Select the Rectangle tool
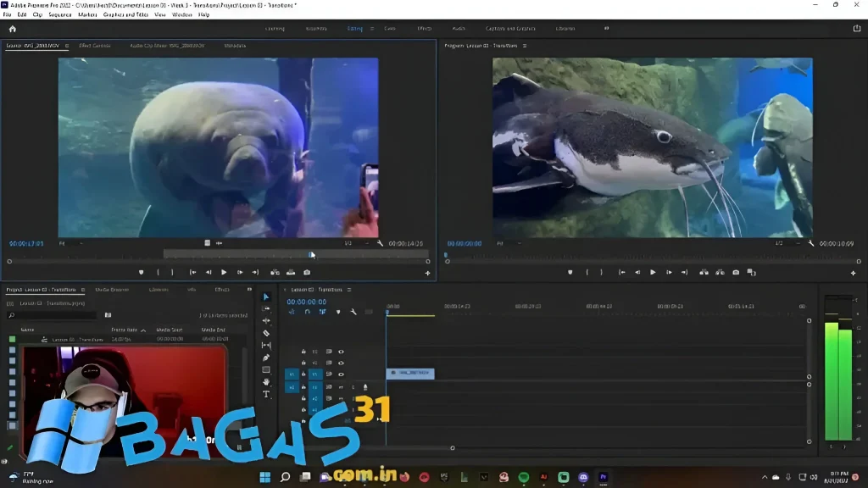 pos(266,369)
